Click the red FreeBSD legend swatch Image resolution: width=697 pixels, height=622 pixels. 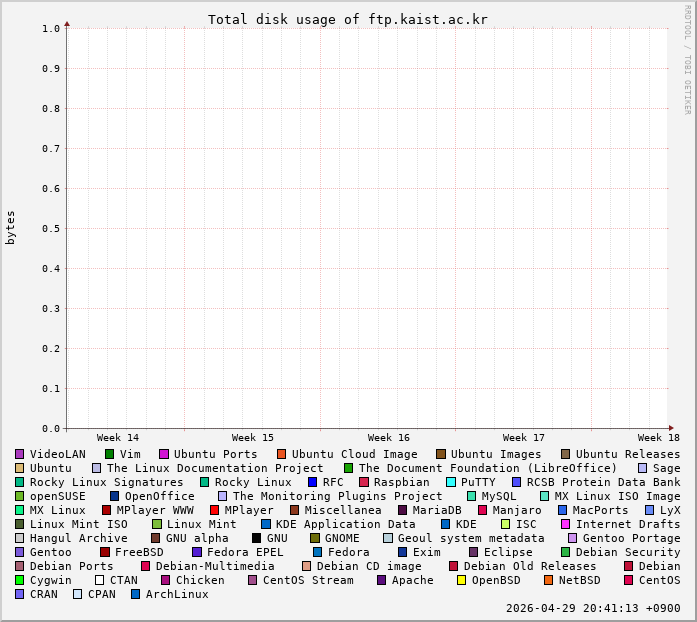click(105, 552)
